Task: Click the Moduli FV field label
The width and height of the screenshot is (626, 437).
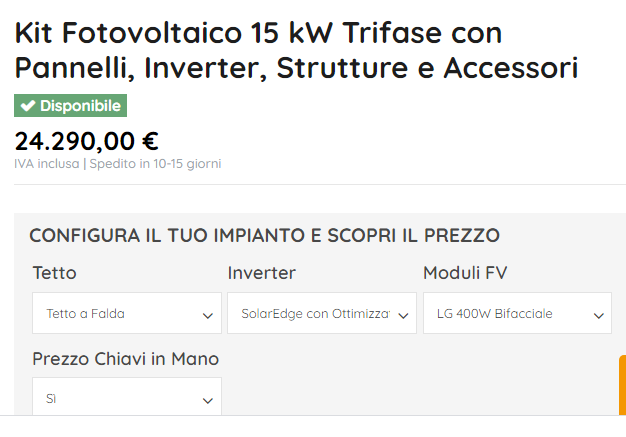Action: click(466, 273)
